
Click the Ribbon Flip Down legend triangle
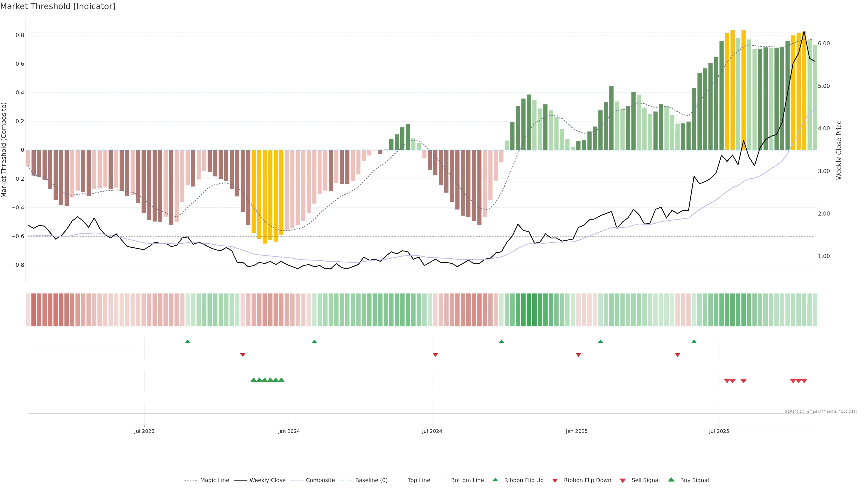(x=555, y=480)
